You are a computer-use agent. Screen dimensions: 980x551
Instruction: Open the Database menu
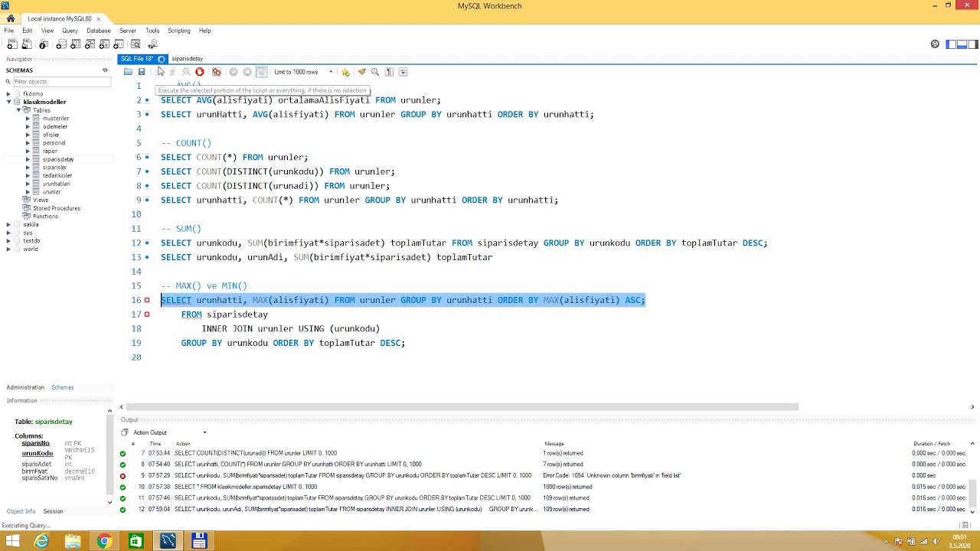[99, 31]
